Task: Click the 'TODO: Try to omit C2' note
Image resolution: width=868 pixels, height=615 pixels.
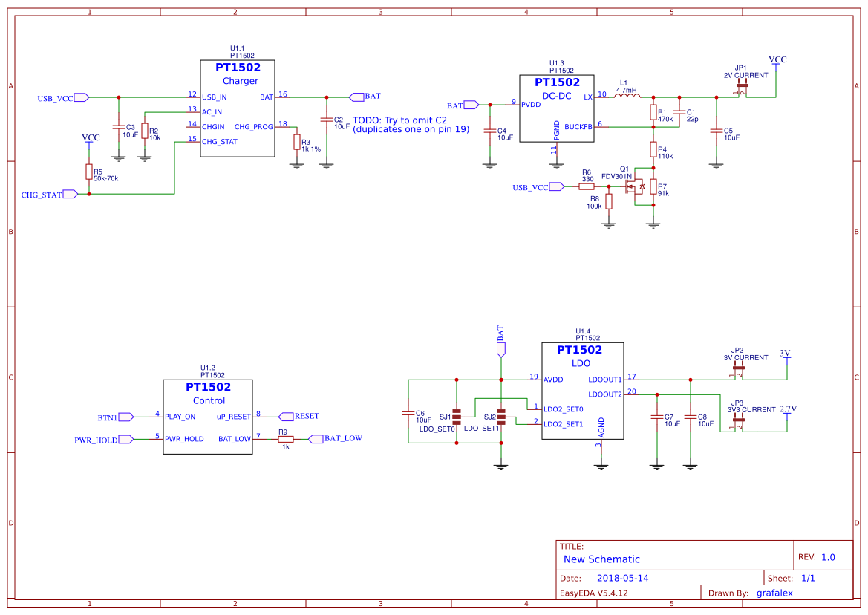Action: coord(399,120)
